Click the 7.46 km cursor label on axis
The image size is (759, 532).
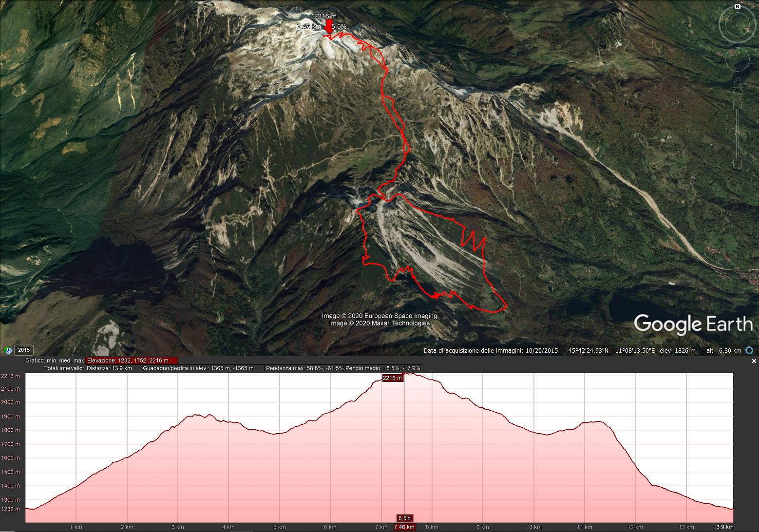tap(405, 527)
